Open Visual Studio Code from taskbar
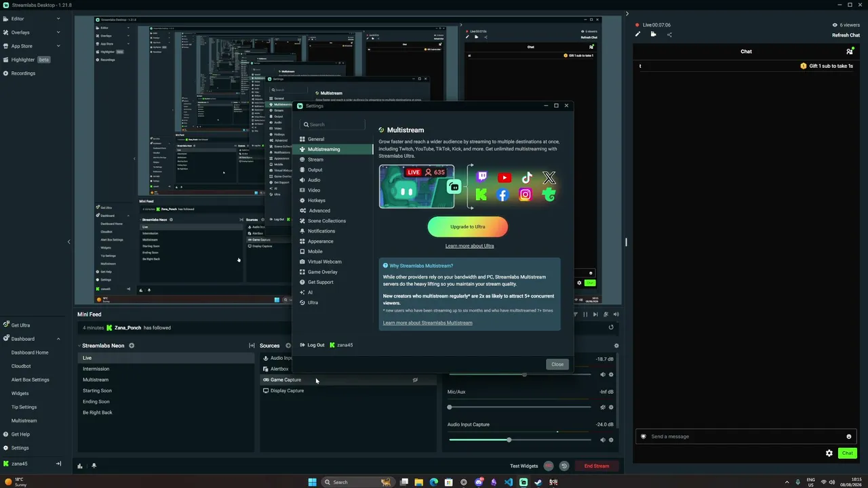Screen dimensions: 868x488 509,482
